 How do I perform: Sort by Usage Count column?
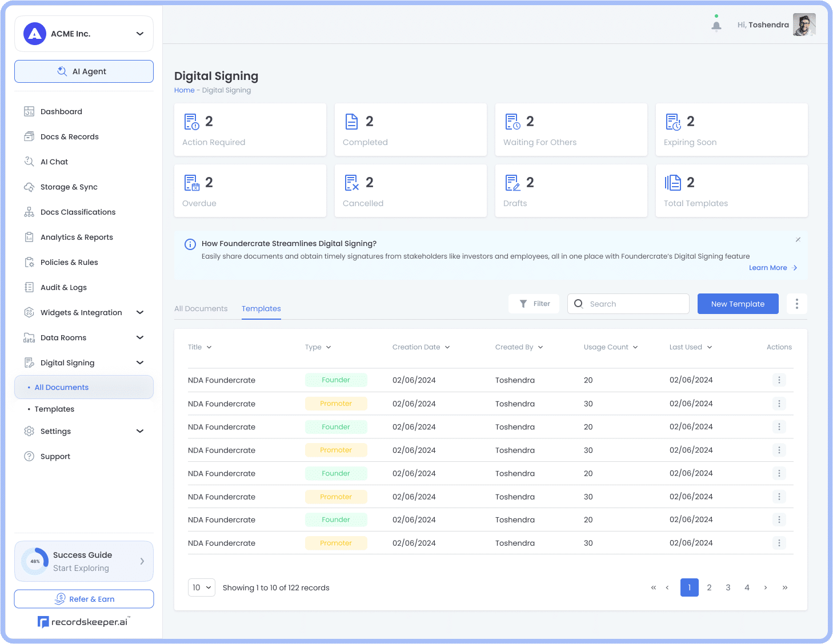click(x=611, y=347)
